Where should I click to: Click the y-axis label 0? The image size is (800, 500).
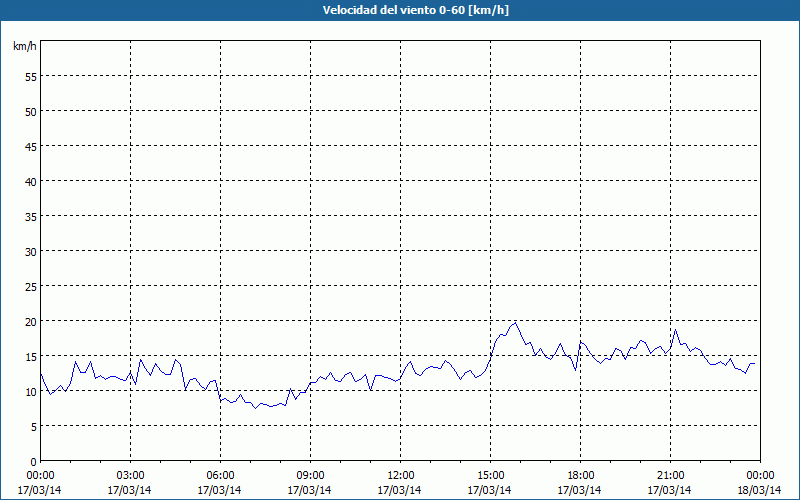pyautogui.click(x=34, y=462)
